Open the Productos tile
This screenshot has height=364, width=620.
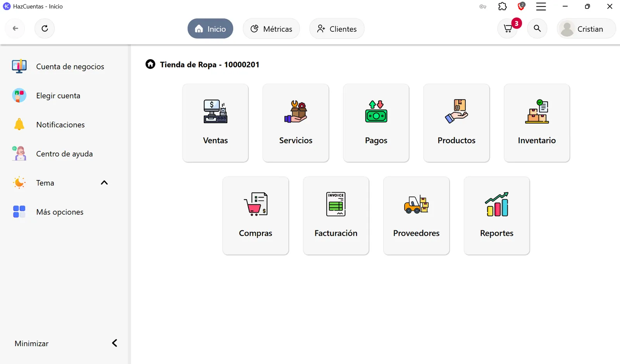[456, 123]
